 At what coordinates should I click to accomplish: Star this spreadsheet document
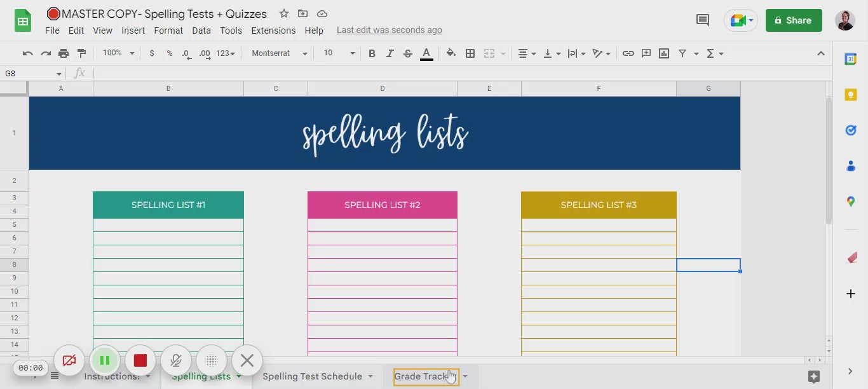[x=284, y=14]
